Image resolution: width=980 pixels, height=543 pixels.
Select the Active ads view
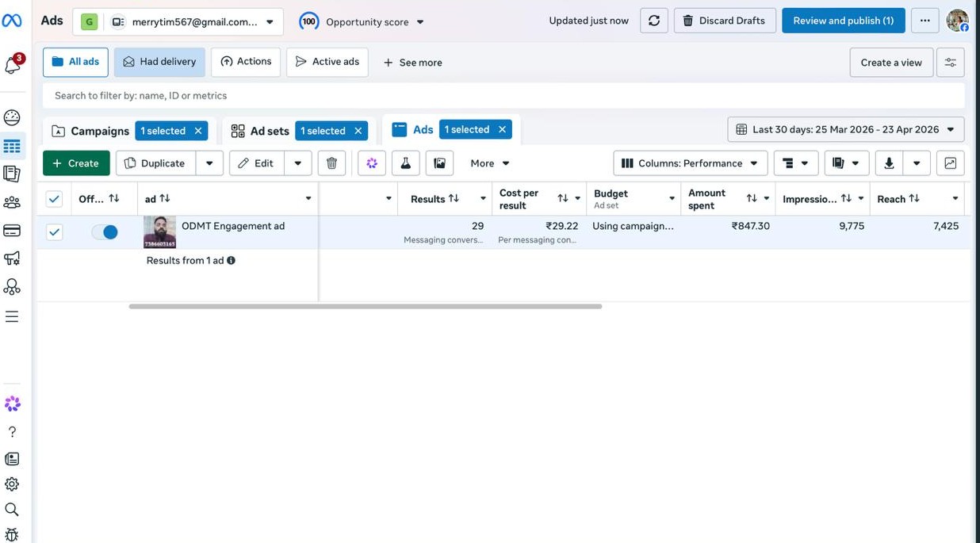coord(327,62)
